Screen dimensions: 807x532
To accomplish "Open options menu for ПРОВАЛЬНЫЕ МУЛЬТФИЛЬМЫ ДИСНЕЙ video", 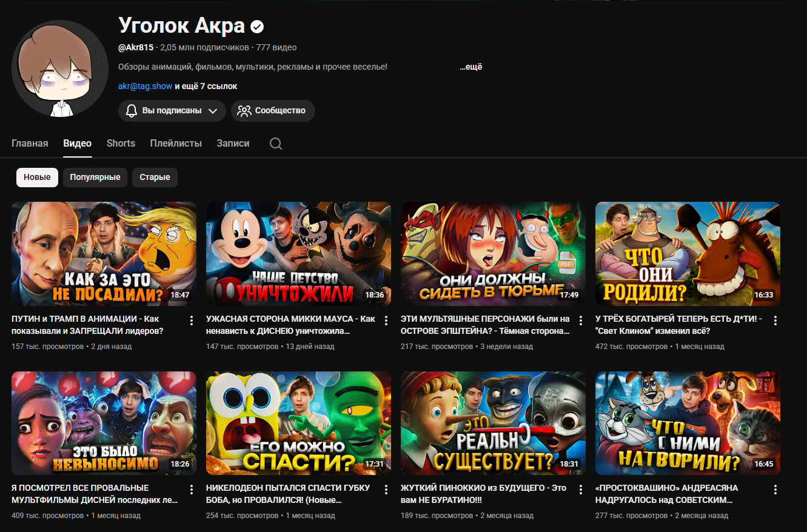I will point(192,490).
